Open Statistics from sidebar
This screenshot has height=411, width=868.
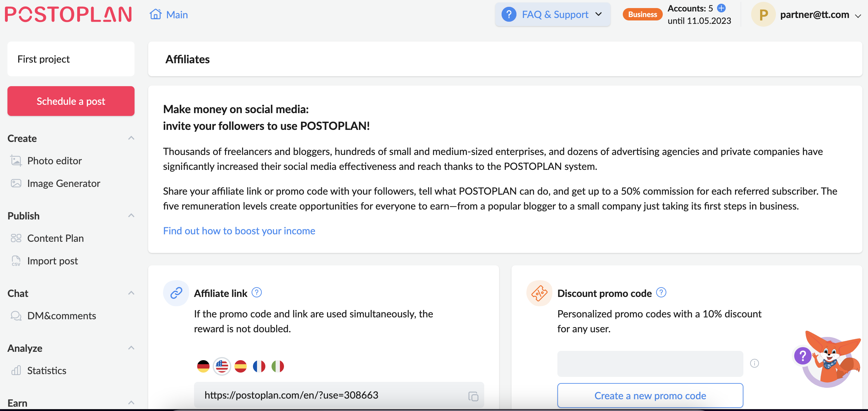[47, 371]
